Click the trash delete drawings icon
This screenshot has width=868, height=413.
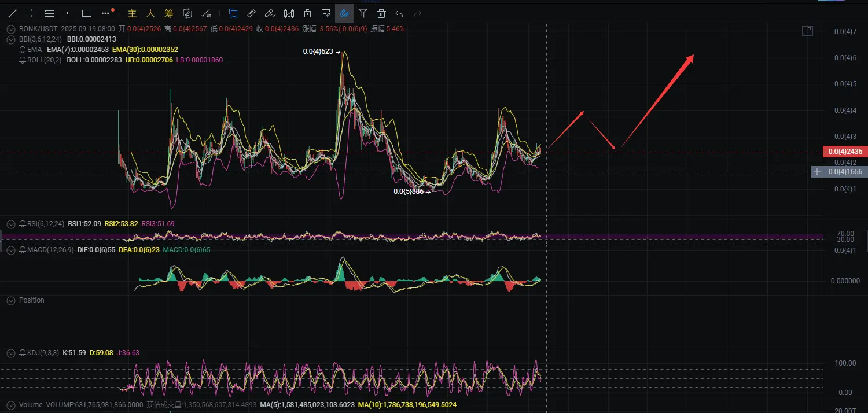pyautogui.click(x=381, y=13)
